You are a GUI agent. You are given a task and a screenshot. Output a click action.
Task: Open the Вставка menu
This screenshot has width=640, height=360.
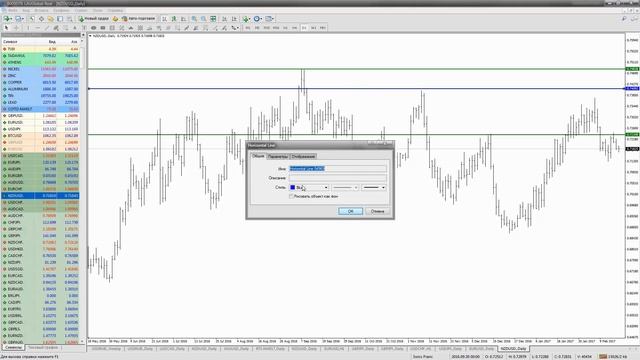[42, 10]
